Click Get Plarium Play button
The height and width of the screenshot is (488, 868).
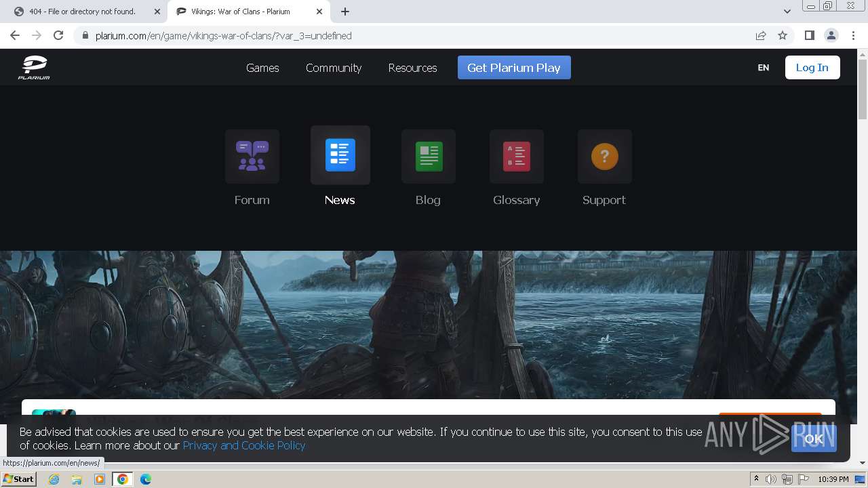(x=514, y=68)
